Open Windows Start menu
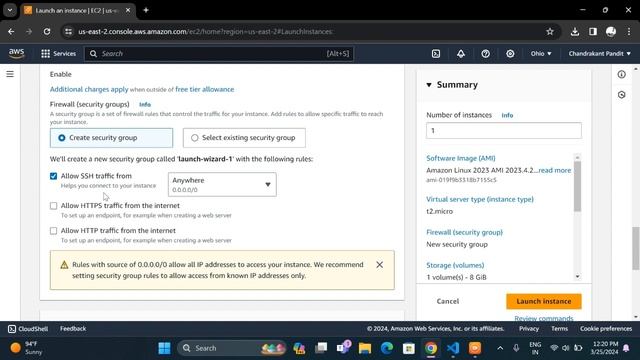The width and height of the screenshot is (640, 360). coord(164,348)
